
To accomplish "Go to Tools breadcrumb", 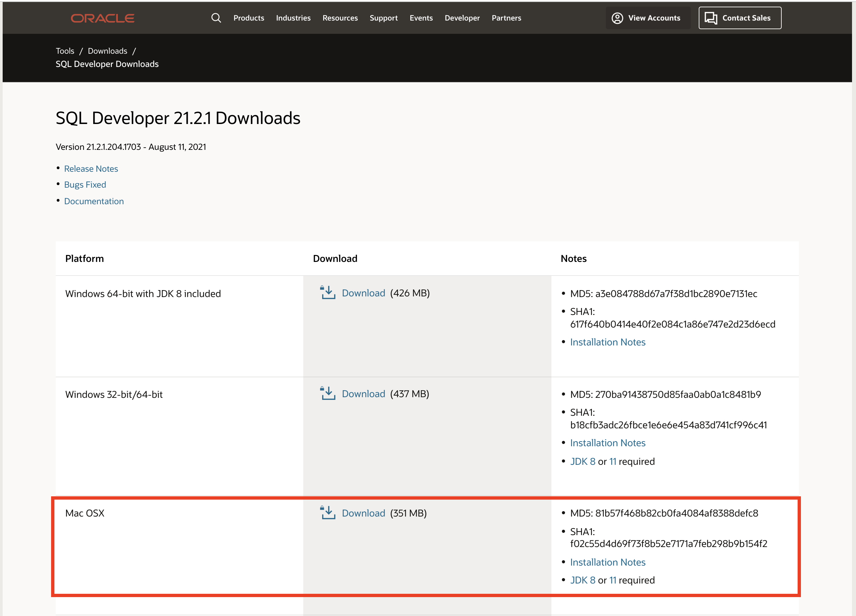I will pyautogui.click(x=65, y=51).
